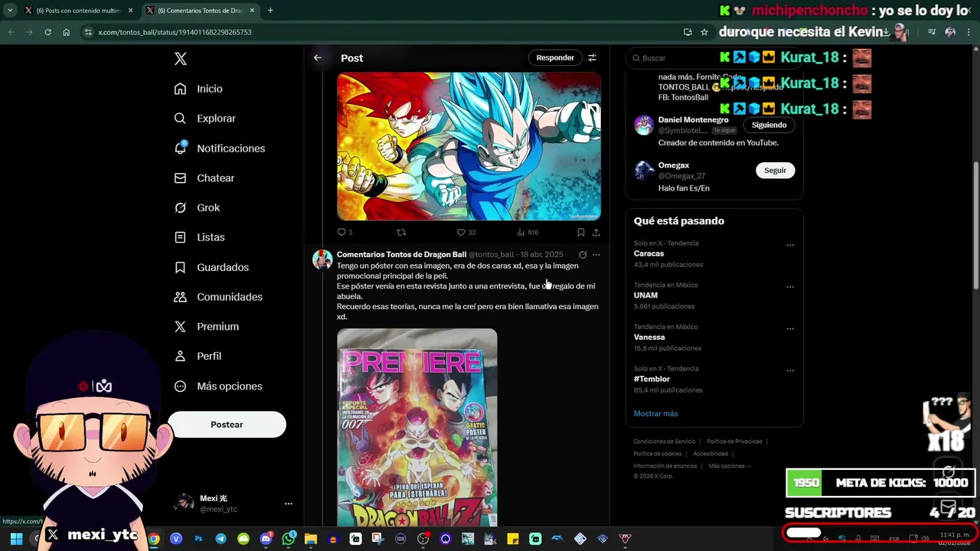Open the Goku and Vegeta image

pos(469,146)
